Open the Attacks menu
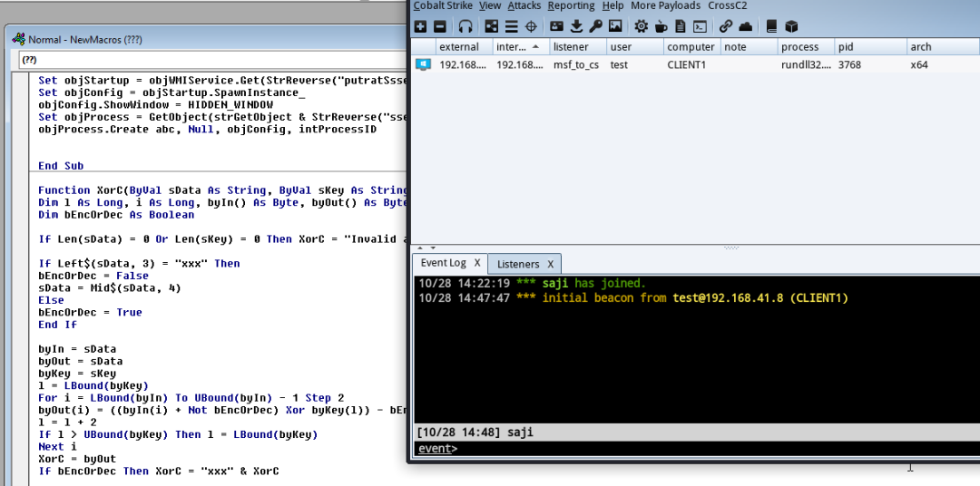 click(524, 5)
